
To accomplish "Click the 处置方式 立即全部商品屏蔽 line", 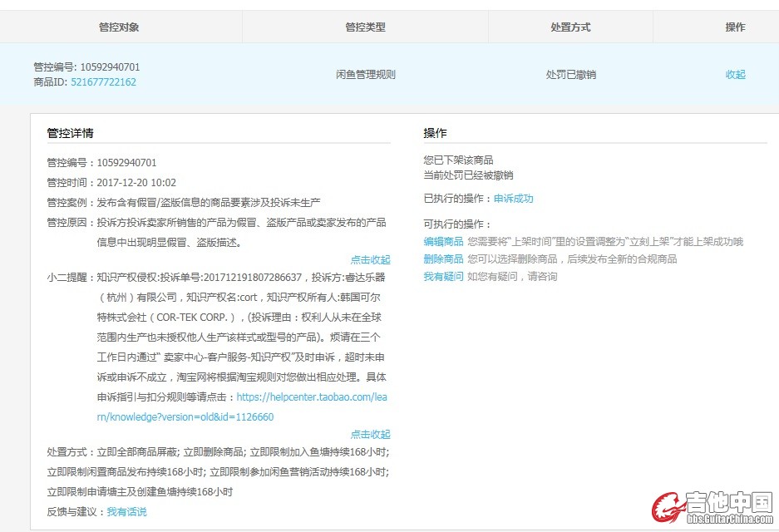I will point(218,452).
